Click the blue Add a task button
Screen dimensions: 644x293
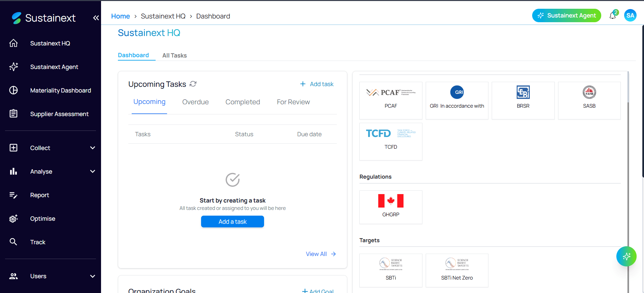tap(232, 222)
